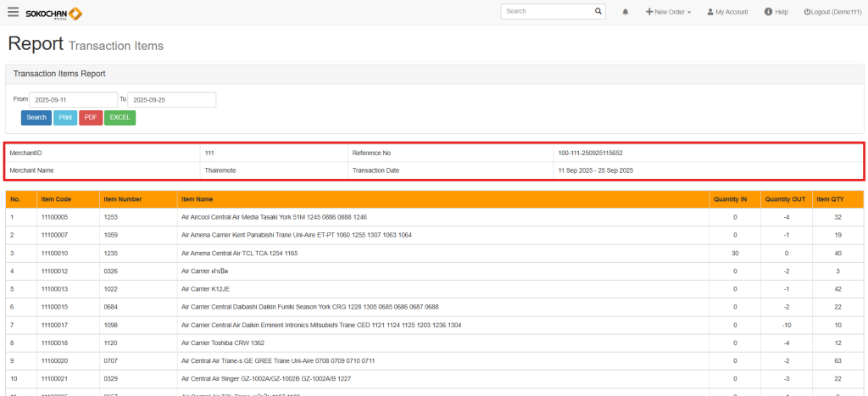
Task: Open the notifications bell
Action: [x=626, y=12]
